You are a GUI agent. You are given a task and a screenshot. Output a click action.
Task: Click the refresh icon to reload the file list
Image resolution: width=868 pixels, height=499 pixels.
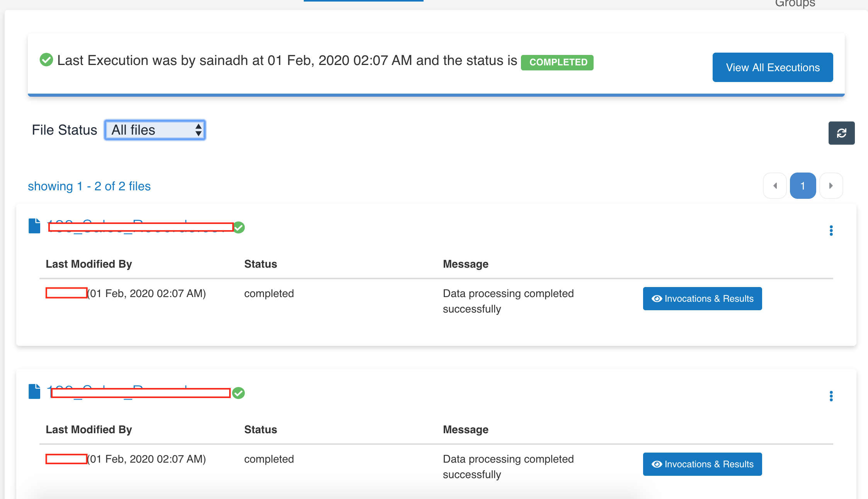pyautogui.click(x=841, y=133)
